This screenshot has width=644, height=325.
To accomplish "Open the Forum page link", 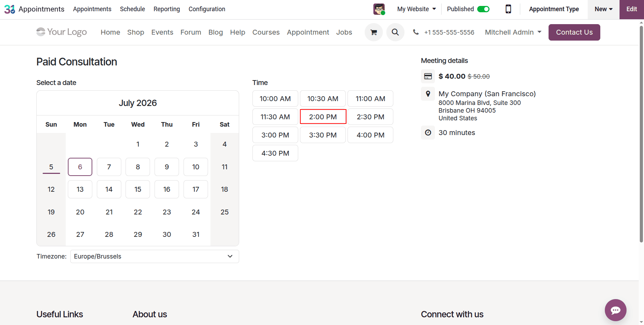I will click(191, 32).
